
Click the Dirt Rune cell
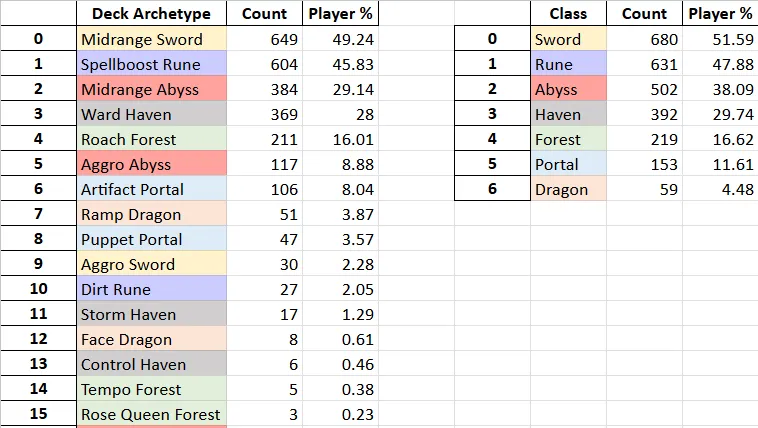click(x=151, y=289)
